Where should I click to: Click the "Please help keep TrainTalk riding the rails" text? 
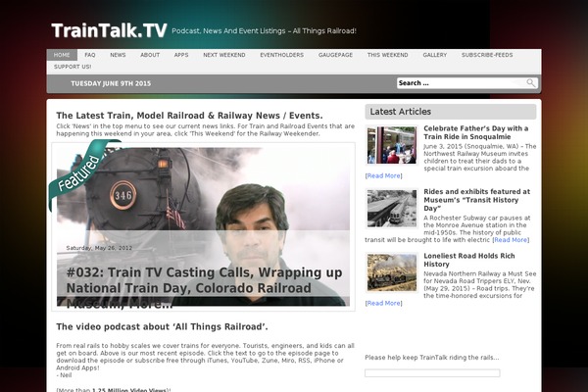[x=432, y=358]
